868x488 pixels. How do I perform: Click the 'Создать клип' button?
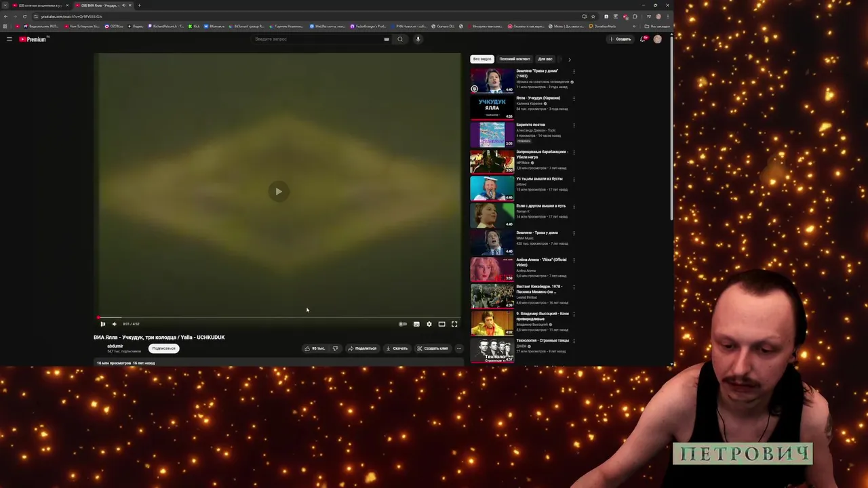point(433,348)
